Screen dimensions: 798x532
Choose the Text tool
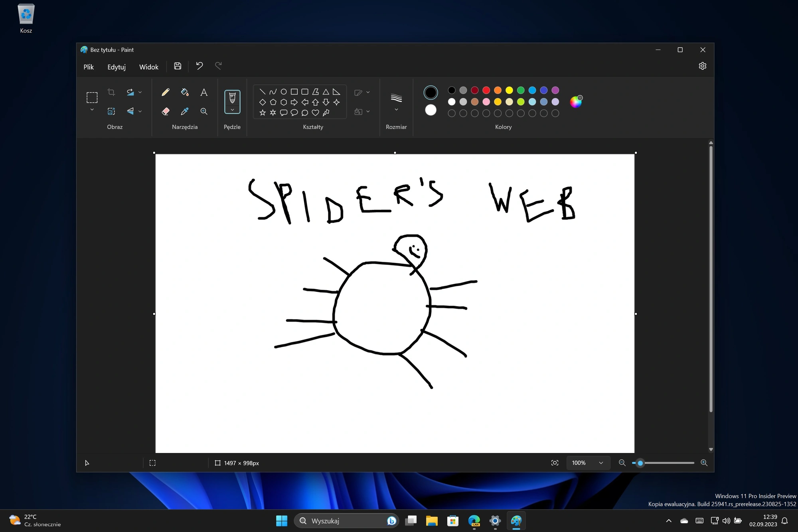pyautogui.click(x=204, y=92)
